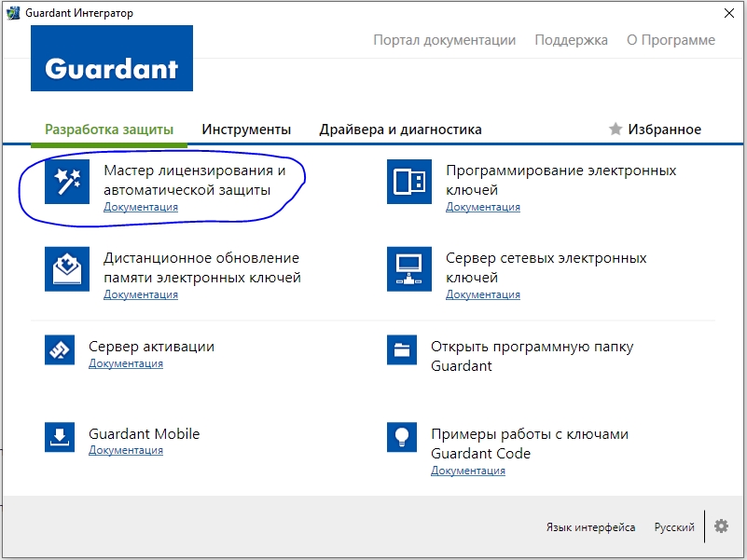This screenshot has height=560, width=747.
Task: Click the Guardant program folder icon
Action: pos(401,350)
